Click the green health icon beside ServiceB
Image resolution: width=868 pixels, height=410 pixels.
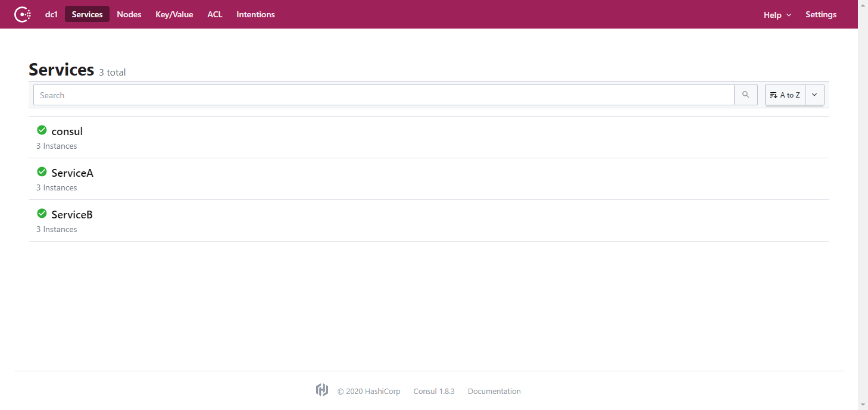[42, 214]
